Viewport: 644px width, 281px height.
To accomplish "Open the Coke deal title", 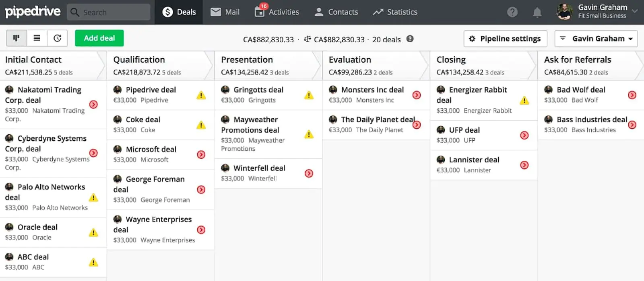I will coord(143,120).
